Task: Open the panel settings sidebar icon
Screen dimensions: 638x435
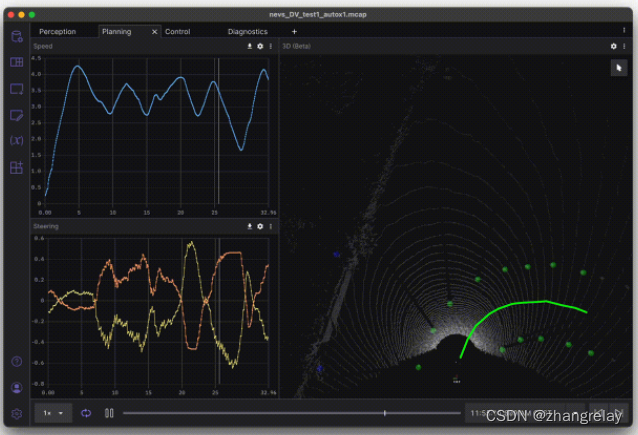Action: [17, 116]
